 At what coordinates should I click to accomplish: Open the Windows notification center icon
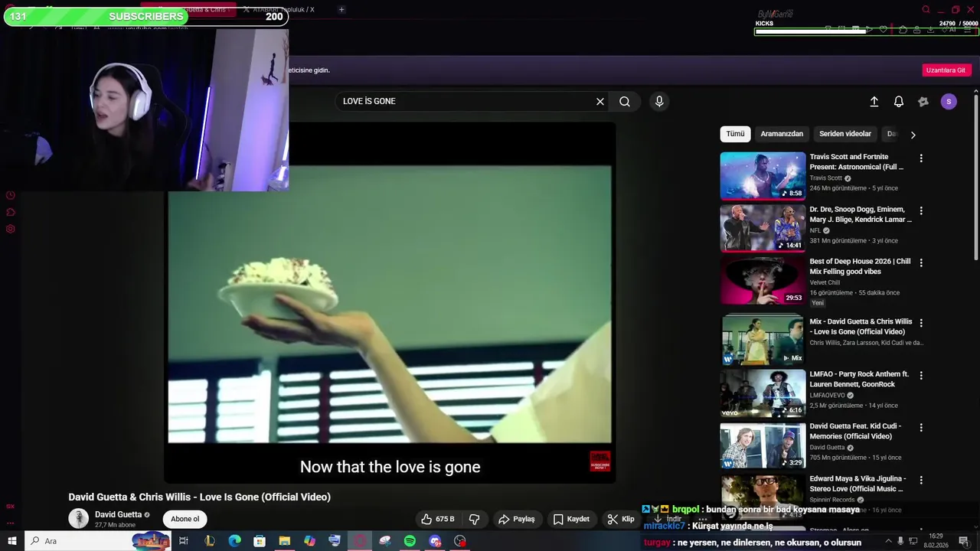[964, 541]
